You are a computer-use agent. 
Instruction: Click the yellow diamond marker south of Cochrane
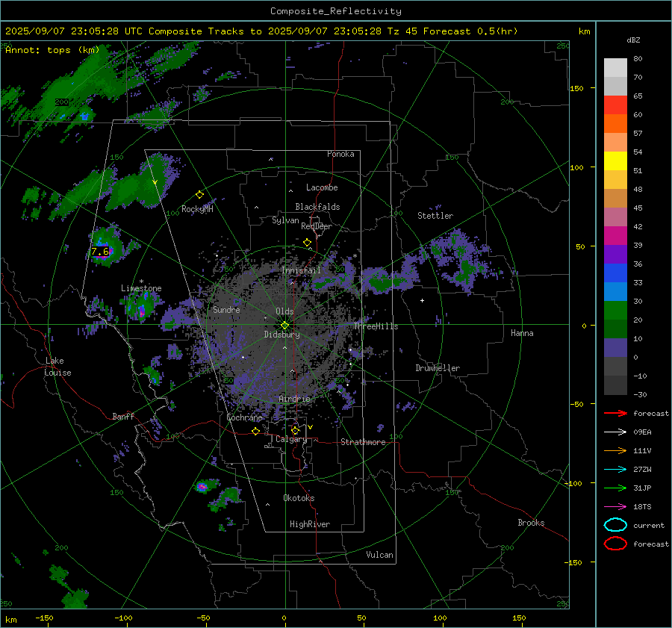coord(255,431)
